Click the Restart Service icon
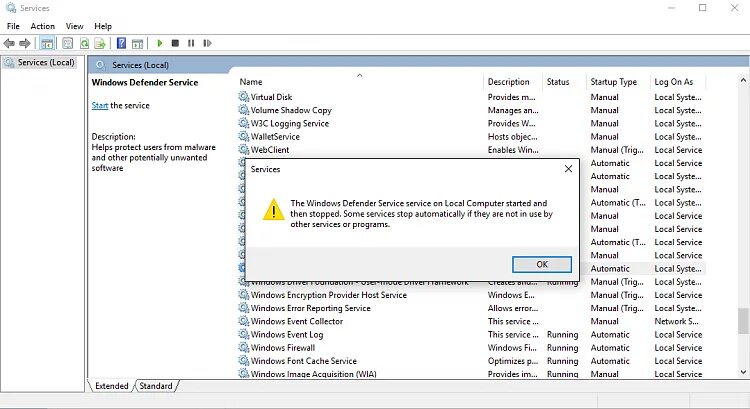The width and height of the screenshot is (750, 409). [207, 44]
